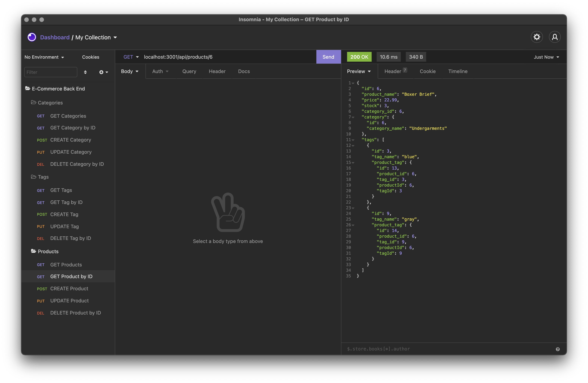Open the Dashboard link

pyautogui.click(x=55, y=37)
